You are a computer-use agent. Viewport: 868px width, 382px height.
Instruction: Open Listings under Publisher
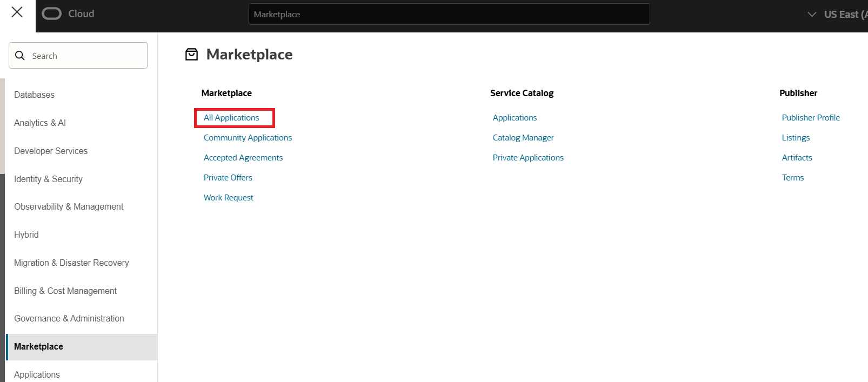click(x=796, y=138)
